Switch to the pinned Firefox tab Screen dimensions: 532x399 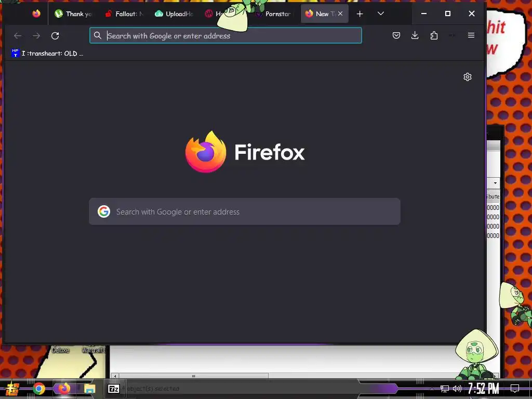coord(36,14)
